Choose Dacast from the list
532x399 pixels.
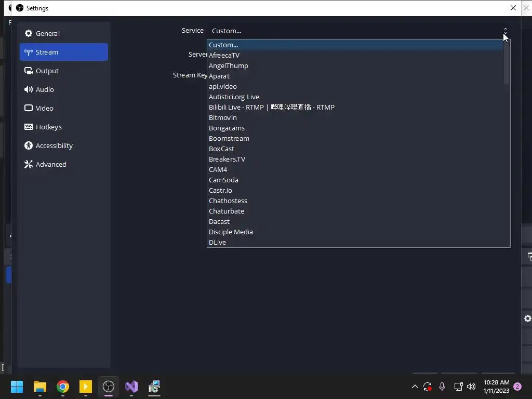click(355, 221)
